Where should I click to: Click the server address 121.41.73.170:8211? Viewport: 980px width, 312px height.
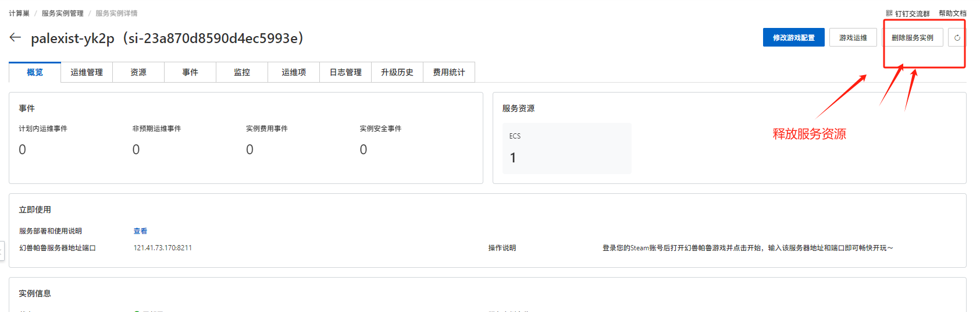pyautogui.click(x=163, y=248)
